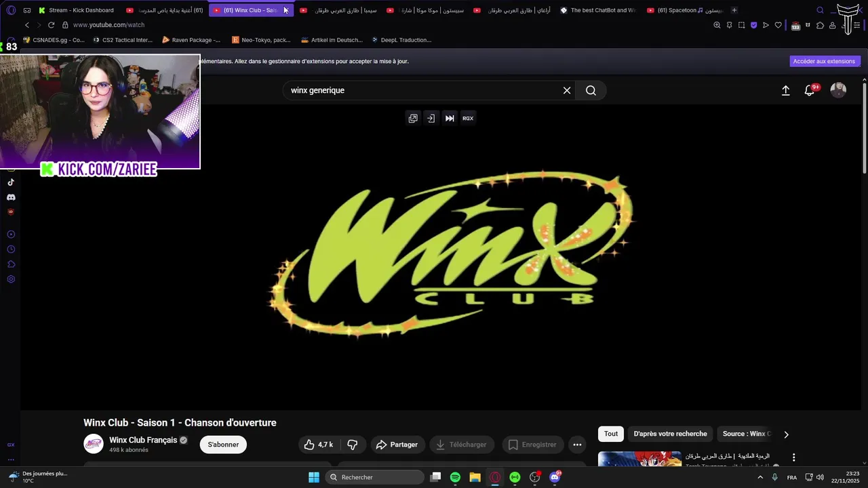Image resolution: width=868 pixels, height=488 pixels.
Task: Click the RGX button above player
Action: 468,118
